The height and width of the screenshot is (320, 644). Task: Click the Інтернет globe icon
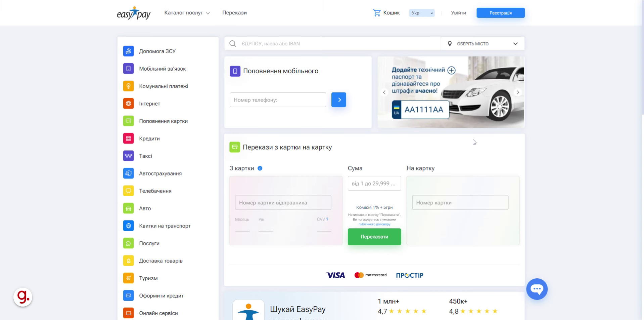pyautogui.click(x=128, y=104)
